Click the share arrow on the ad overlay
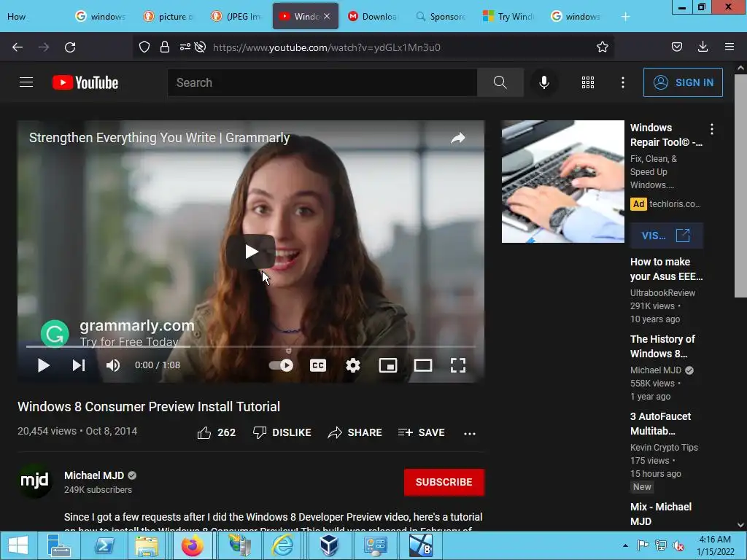747x560 pixels. pos(458,138)
